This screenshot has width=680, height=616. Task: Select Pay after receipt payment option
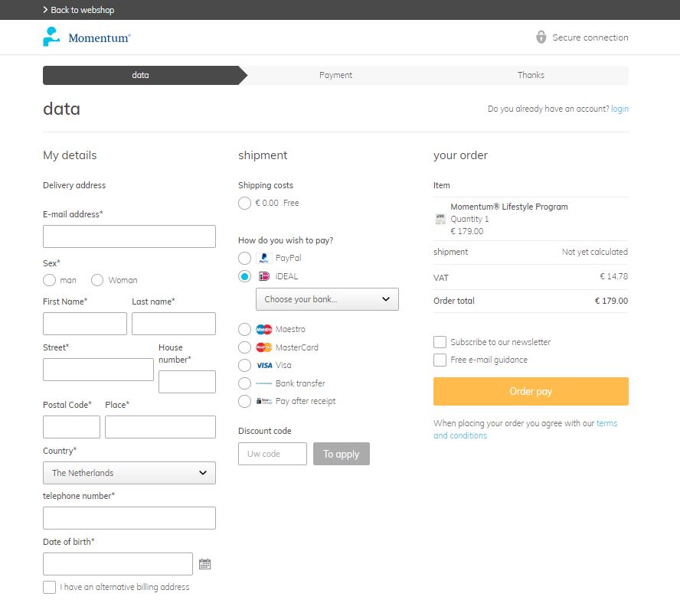pos(244,401)
